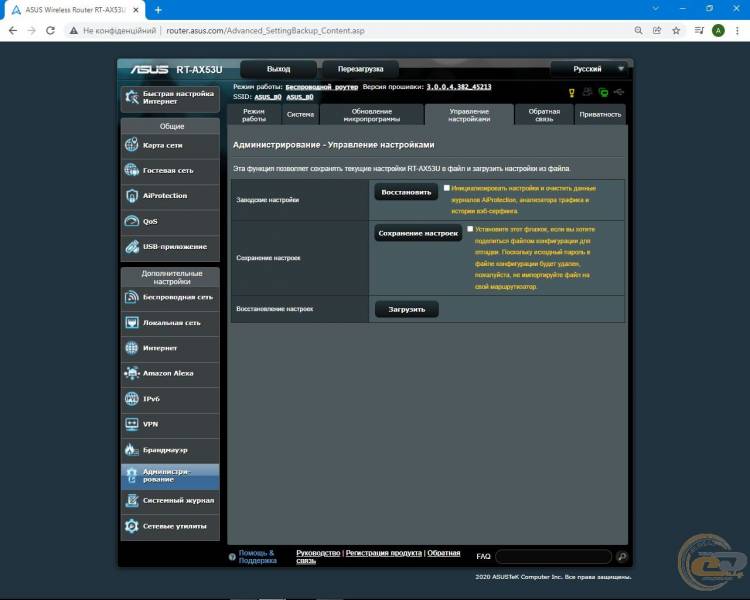Bookmark this page with star icon

[x=676, y=31]
